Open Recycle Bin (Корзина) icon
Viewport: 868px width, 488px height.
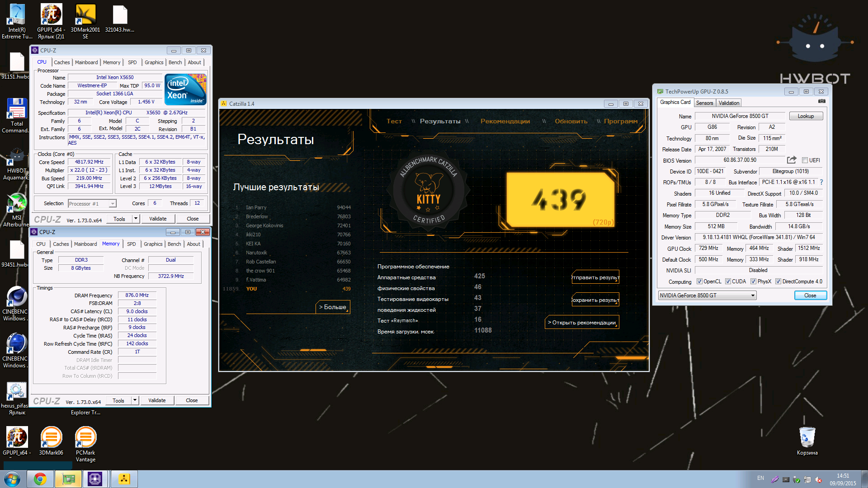click(807, 441)
